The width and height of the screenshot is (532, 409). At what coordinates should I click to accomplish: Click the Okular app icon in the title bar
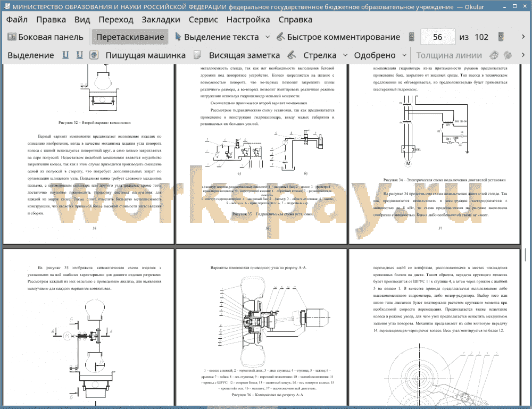(7, 6)
